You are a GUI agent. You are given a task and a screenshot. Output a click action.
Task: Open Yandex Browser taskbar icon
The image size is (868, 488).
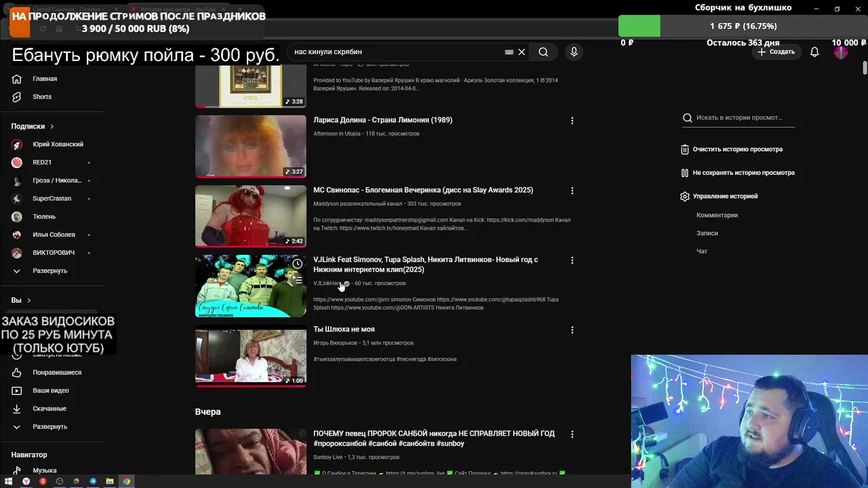(x=26, y=482)
